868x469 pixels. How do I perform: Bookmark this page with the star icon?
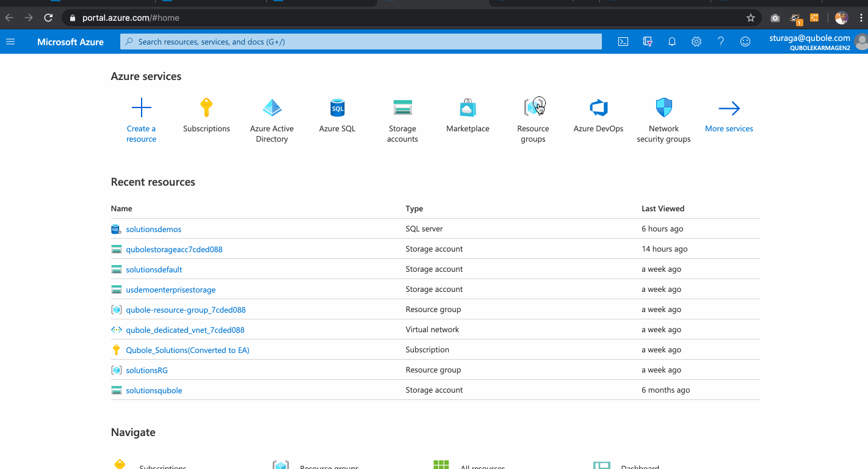tap(751, 18)
